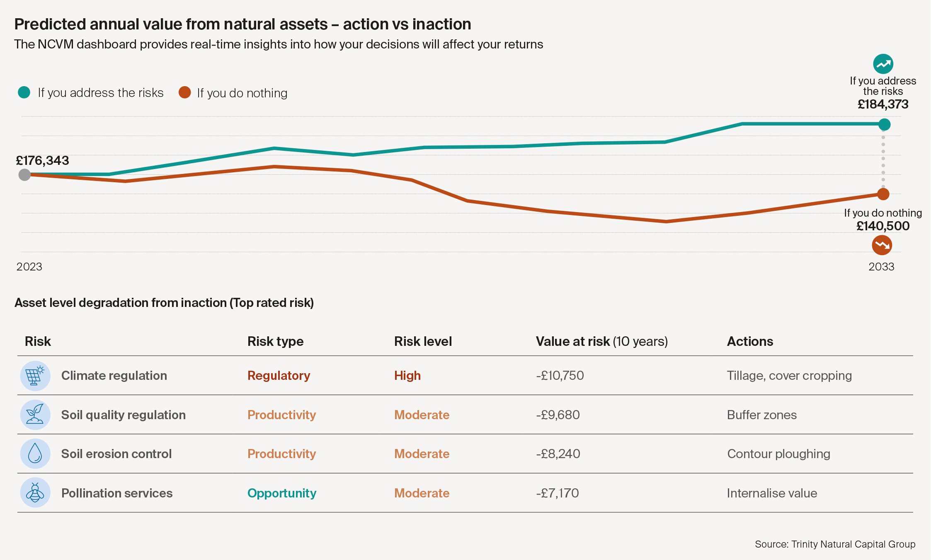Click the Soil quality seedling icon
931x560 pixels.
(x=35, y=415)
